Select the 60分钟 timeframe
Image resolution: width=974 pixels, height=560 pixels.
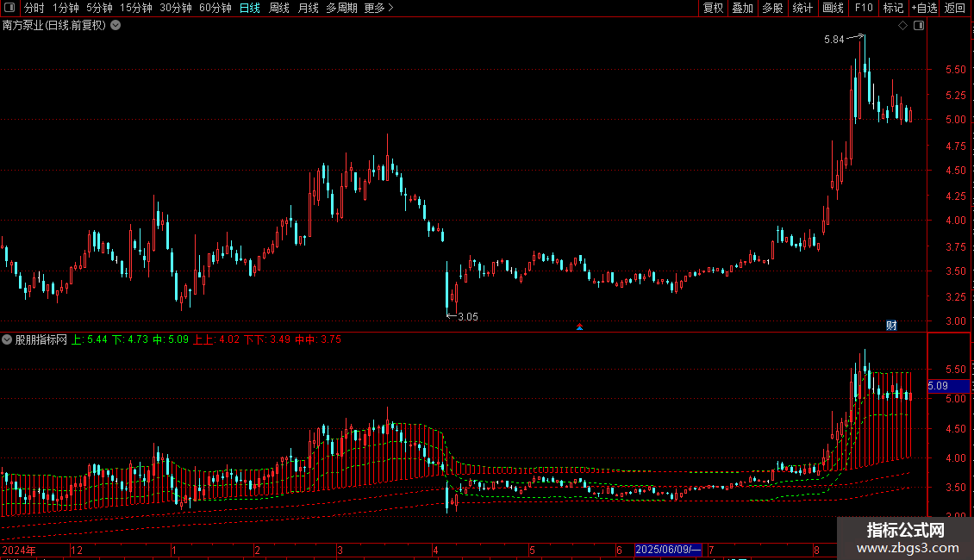coord(215,8)
